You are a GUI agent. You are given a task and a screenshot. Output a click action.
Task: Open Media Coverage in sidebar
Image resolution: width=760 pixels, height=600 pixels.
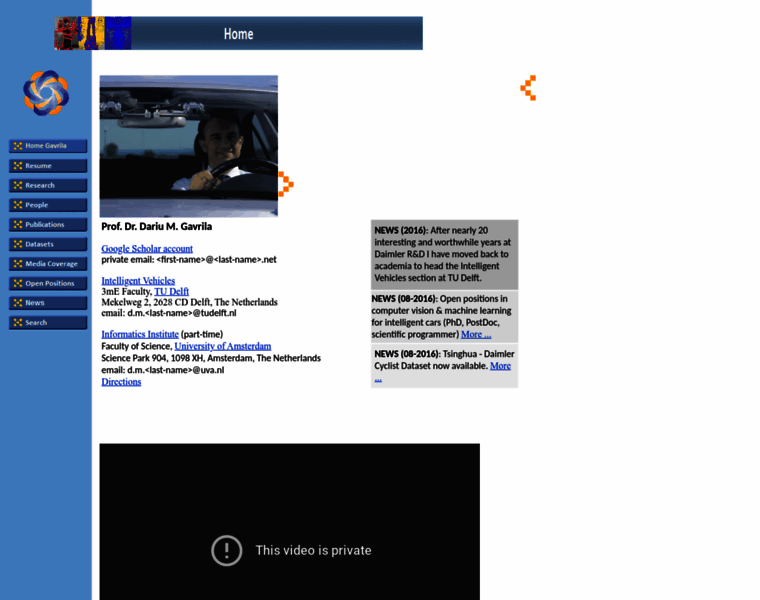48,264
